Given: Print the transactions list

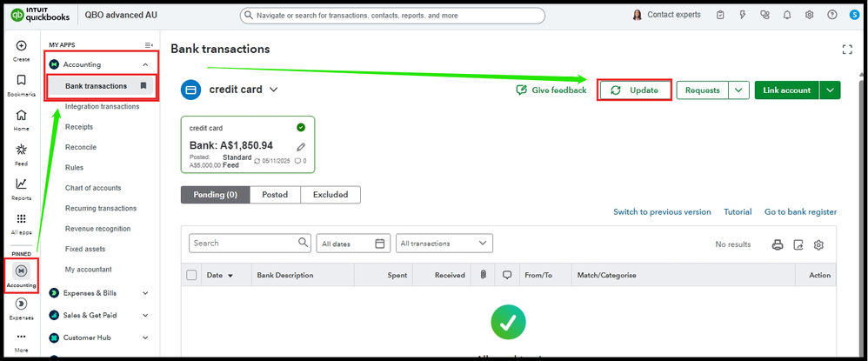Looking at the screenshot, I should pos(778,244).
